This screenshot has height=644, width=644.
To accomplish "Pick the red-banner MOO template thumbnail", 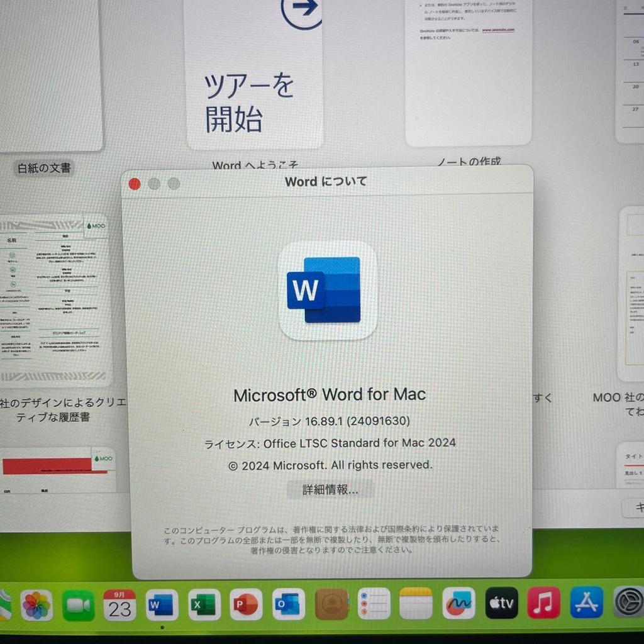I will [x=57, y=470].
